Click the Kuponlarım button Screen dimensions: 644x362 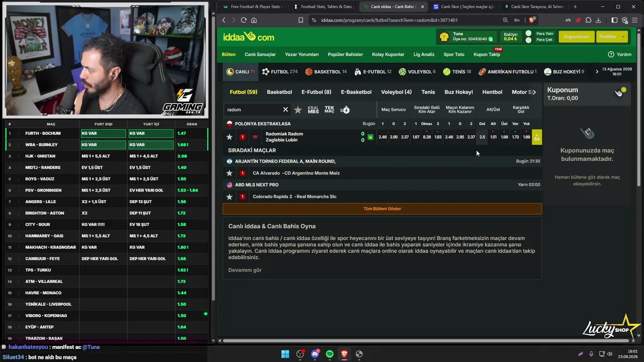576,37
